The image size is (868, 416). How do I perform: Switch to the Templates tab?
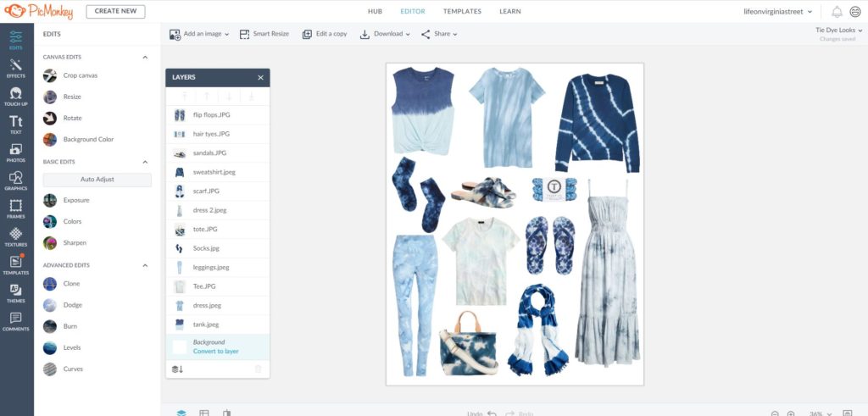[x=462, y=12]
